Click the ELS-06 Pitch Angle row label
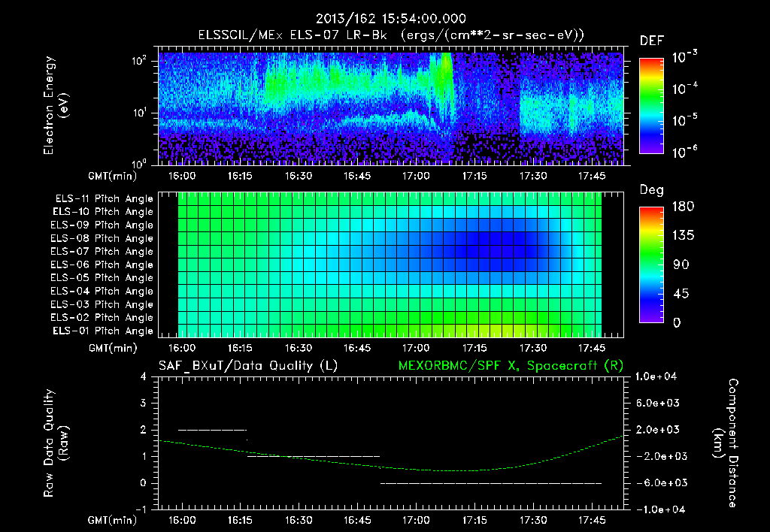 [x=102, y=265]
